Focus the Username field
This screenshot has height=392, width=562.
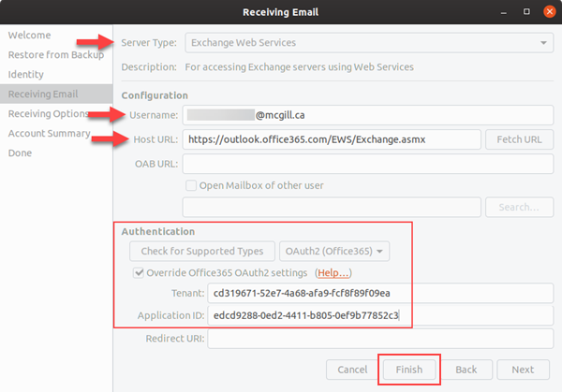368,115
